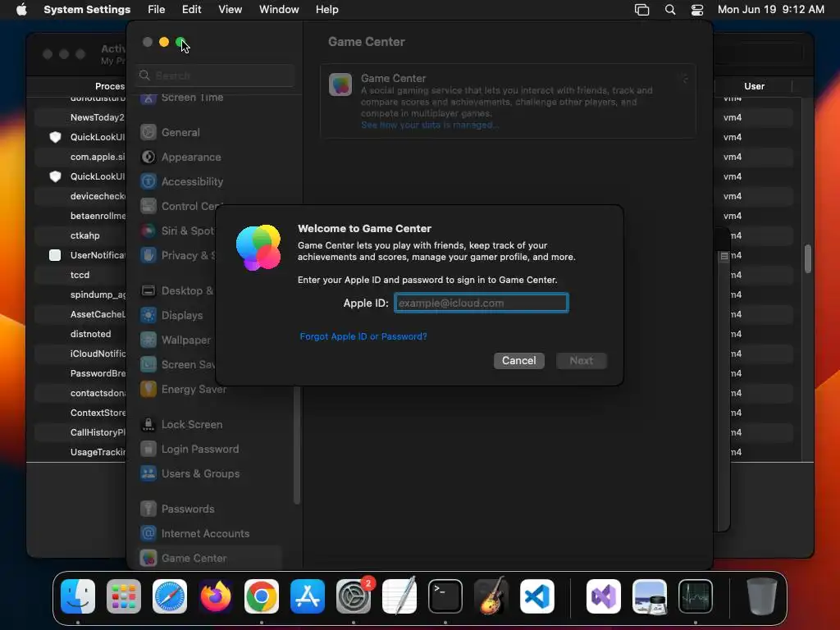Open the Trash in the Dock
The height and width of the screenshot is (630, 840).
click(762, 596)
